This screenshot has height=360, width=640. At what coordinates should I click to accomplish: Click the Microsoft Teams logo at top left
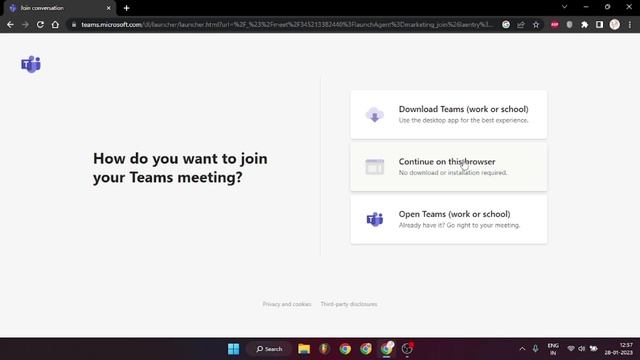tap(31, 64)
